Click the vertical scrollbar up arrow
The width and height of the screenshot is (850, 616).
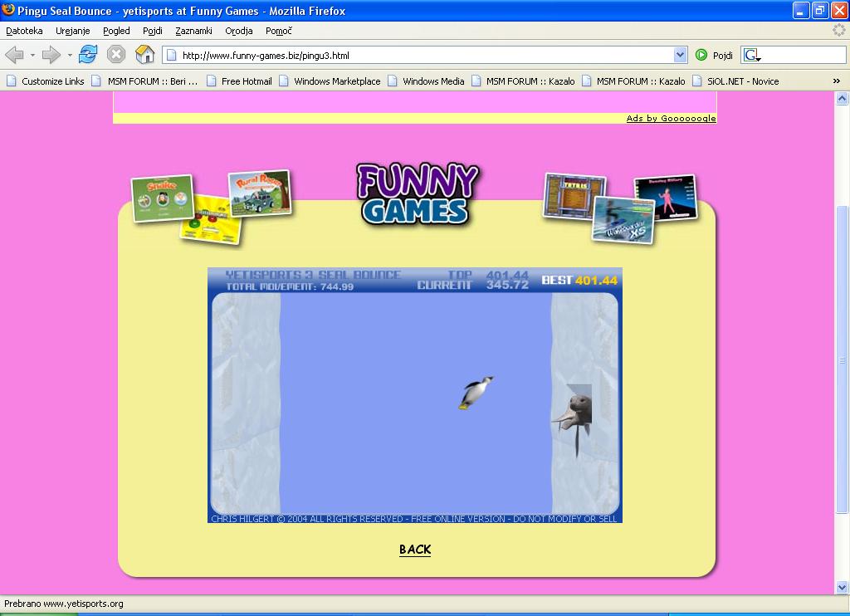842,98
